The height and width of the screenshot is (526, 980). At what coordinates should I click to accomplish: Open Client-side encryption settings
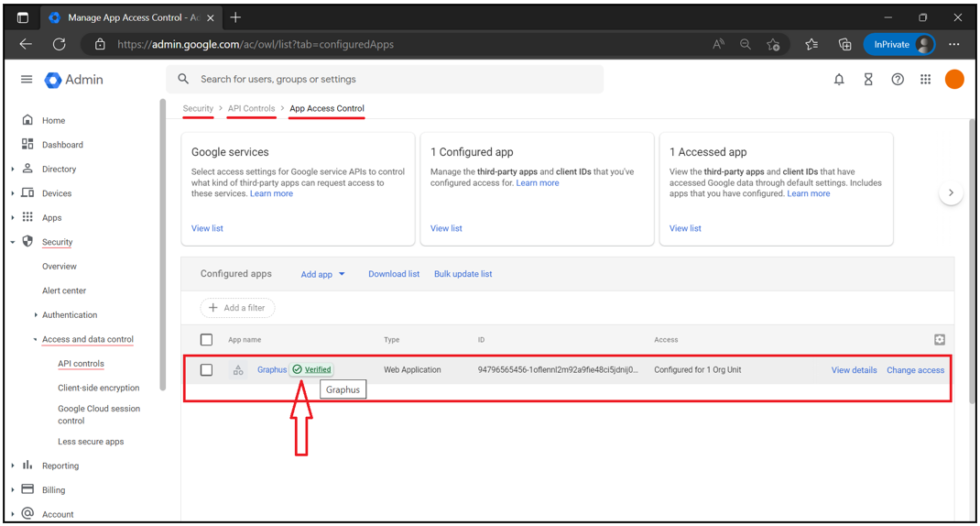click(99, 388)
